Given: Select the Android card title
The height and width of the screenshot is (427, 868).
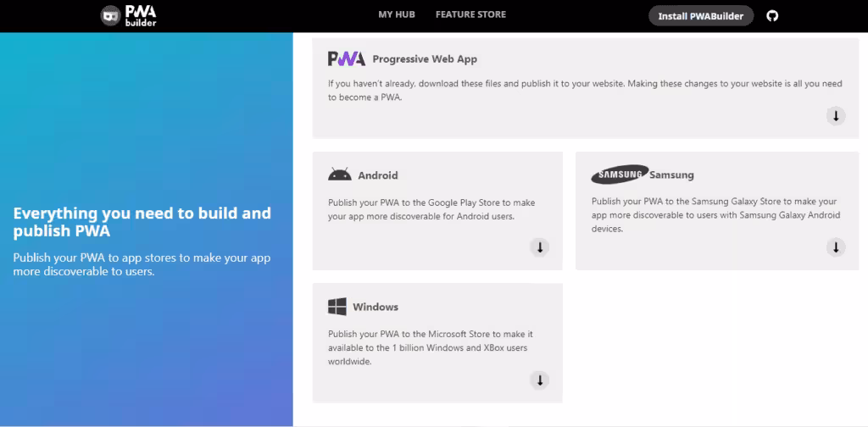Looking at the screenshot, I should 378,175.
